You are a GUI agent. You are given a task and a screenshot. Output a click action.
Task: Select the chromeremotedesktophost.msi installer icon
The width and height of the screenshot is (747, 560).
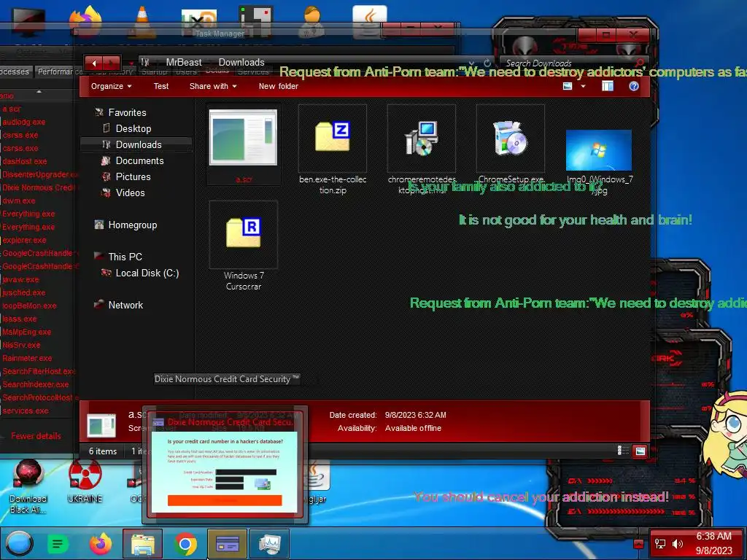coord(421,138)
